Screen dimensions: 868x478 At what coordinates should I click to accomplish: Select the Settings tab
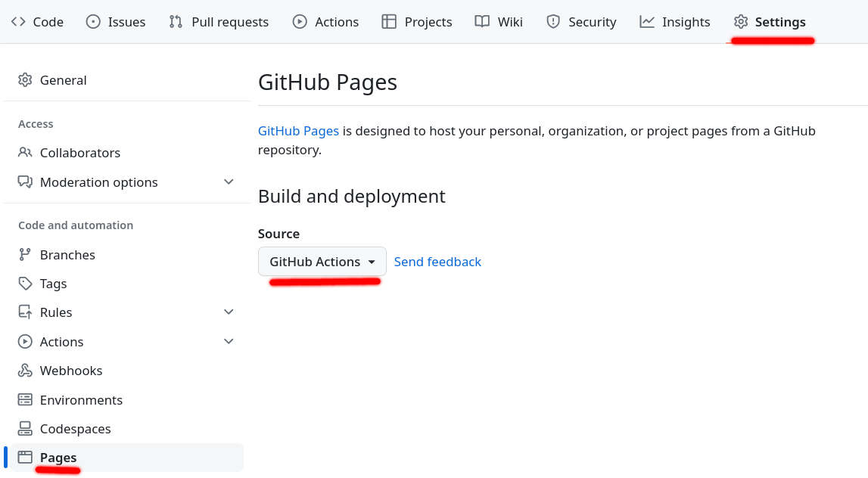tap(770, 22)
